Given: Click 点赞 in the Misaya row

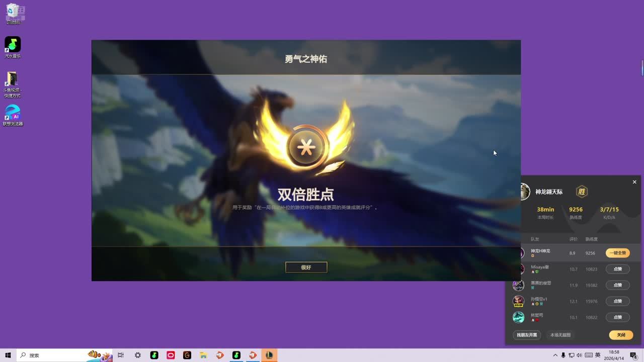Looking at the screenshot, I should click(617, 269).
